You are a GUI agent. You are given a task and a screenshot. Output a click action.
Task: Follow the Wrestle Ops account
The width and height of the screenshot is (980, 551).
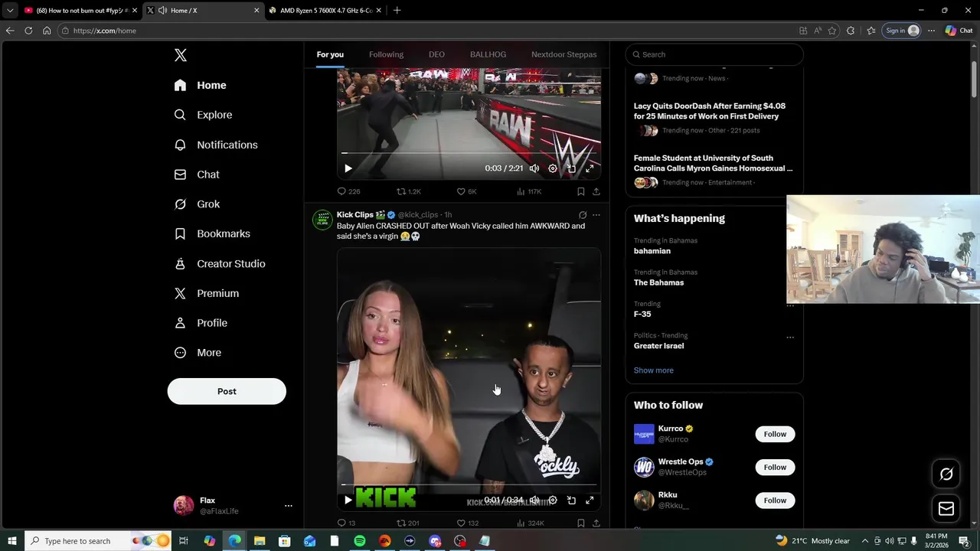click(775, 467)
